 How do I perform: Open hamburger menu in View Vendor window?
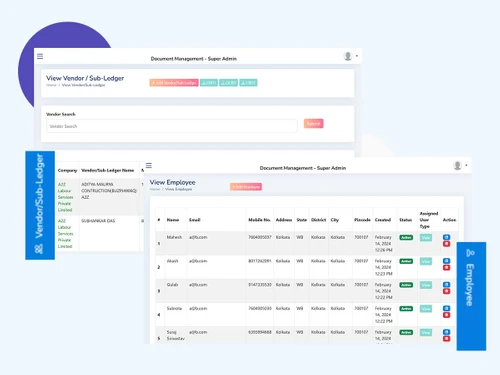coord(40,56)
